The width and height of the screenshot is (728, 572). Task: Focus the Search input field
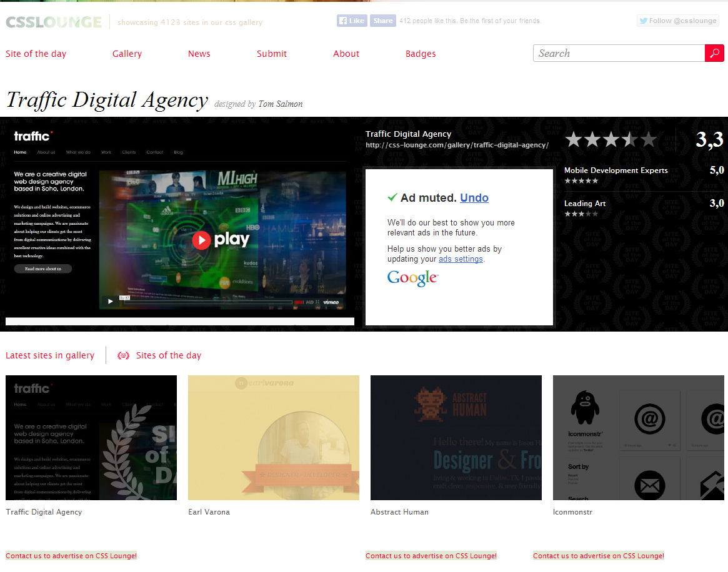[619, 53]
